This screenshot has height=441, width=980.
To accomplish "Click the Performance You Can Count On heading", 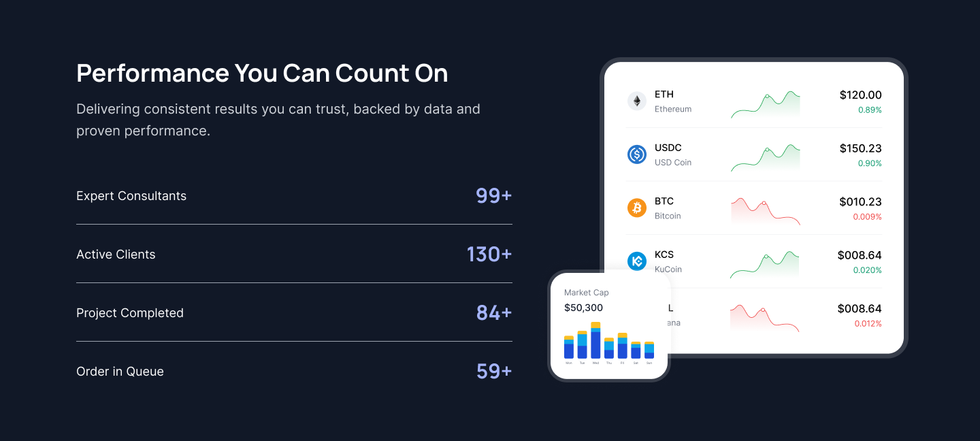I will [262, 73].
